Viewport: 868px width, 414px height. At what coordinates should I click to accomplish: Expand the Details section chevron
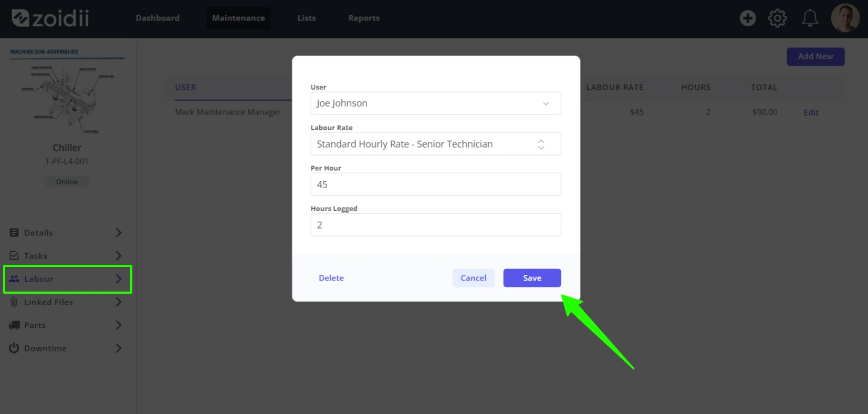119,233
